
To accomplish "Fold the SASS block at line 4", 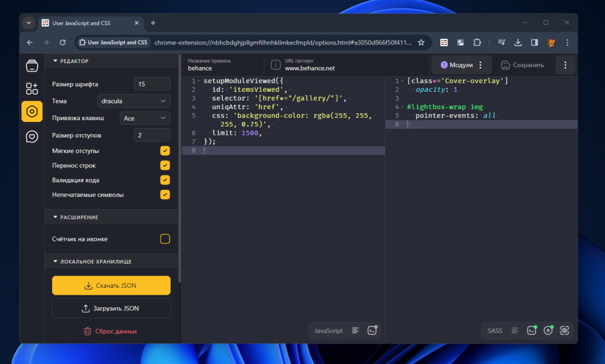I will tap(403, 107).
